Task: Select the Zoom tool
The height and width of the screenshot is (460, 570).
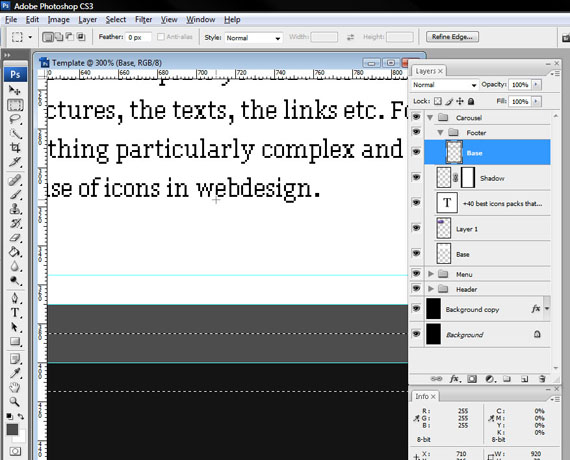Action: 15,402
